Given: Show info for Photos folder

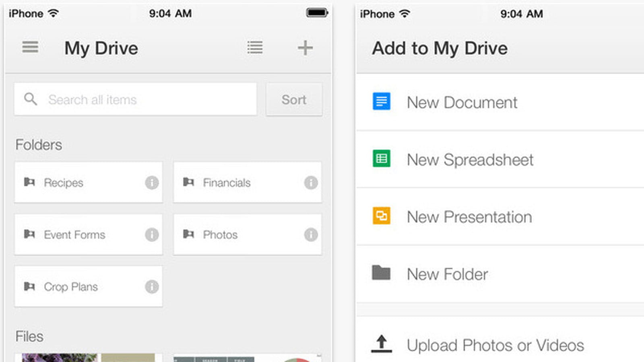Looking at the screenshot, I should [x=311, y=234].
